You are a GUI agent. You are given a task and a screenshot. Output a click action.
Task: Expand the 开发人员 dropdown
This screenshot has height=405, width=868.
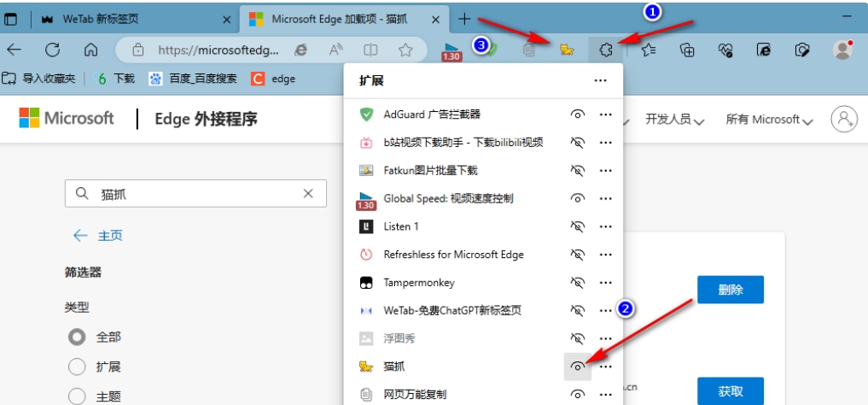(674, 120)
